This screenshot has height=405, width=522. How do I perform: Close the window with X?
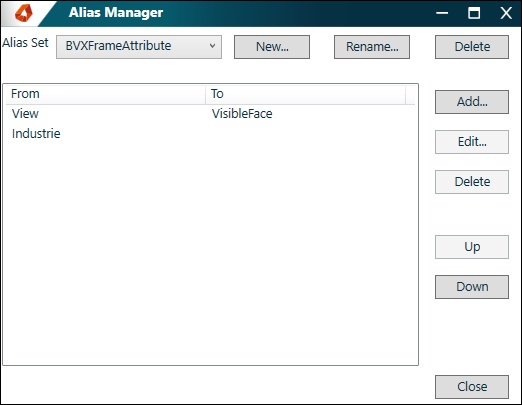(506, 13)
